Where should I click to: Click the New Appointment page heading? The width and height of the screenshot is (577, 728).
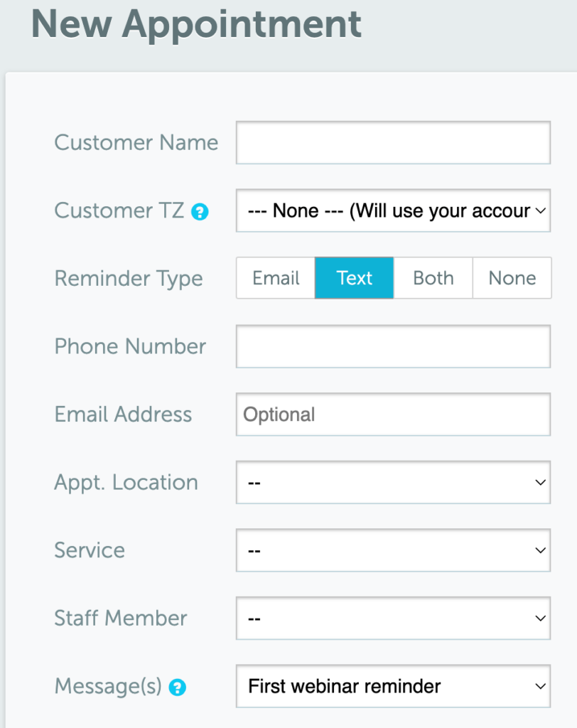[x=196, y=26]
